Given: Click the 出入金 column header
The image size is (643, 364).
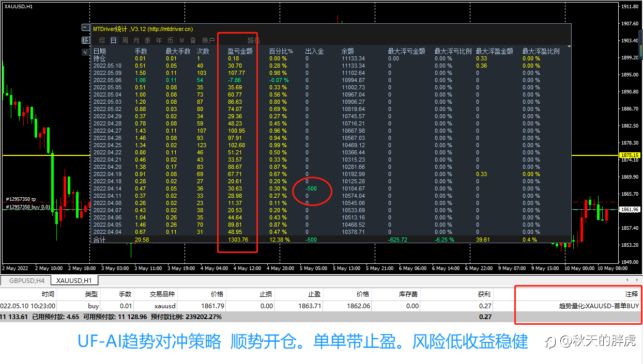Looking at the screenshot, I should (x=314, y=52).
